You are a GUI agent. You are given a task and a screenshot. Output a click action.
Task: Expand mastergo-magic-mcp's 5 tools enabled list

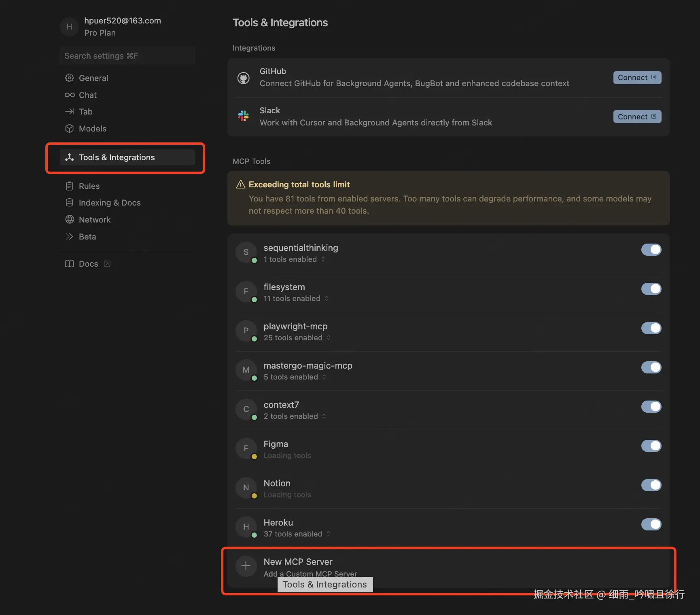pos(295,377)
